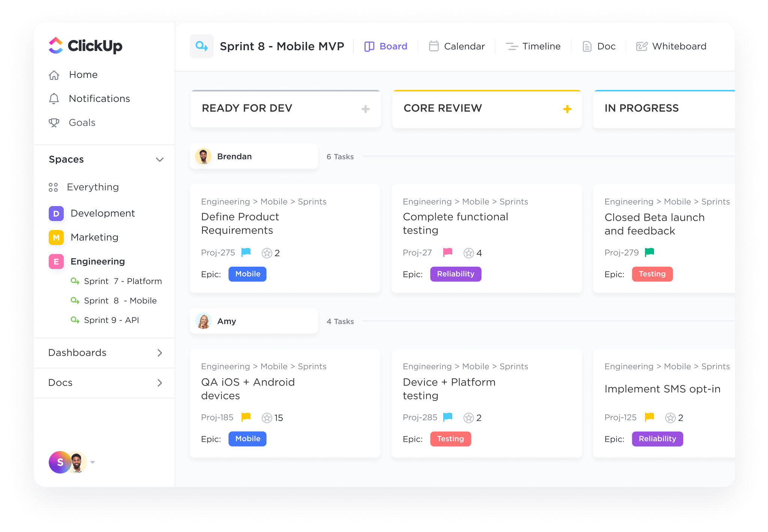Open the Engineering space icon
This screenshot has height=532, width=768.
[56, 262]
